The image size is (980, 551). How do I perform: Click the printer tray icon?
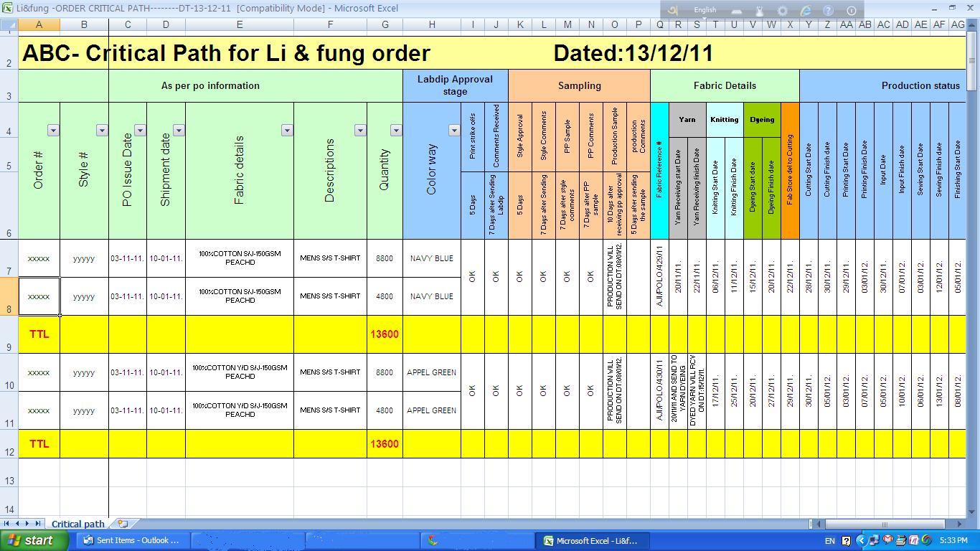tap(901, 540)
